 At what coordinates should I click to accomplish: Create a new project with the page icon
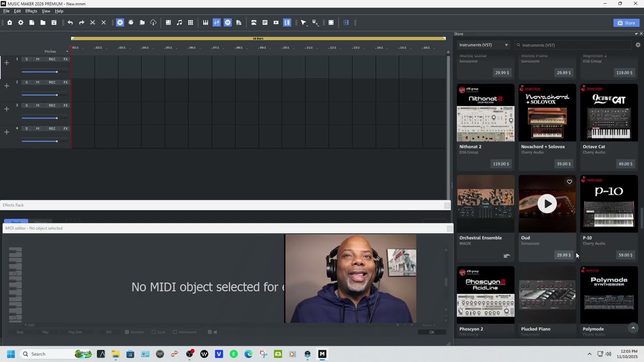(32, 23)
